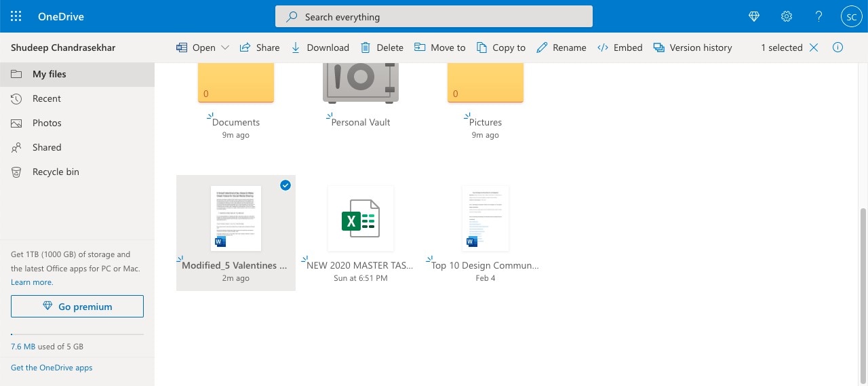Delete the selected file
This screenshot has height=386, width=868.
pyautogui.click(x=382, y=47)
